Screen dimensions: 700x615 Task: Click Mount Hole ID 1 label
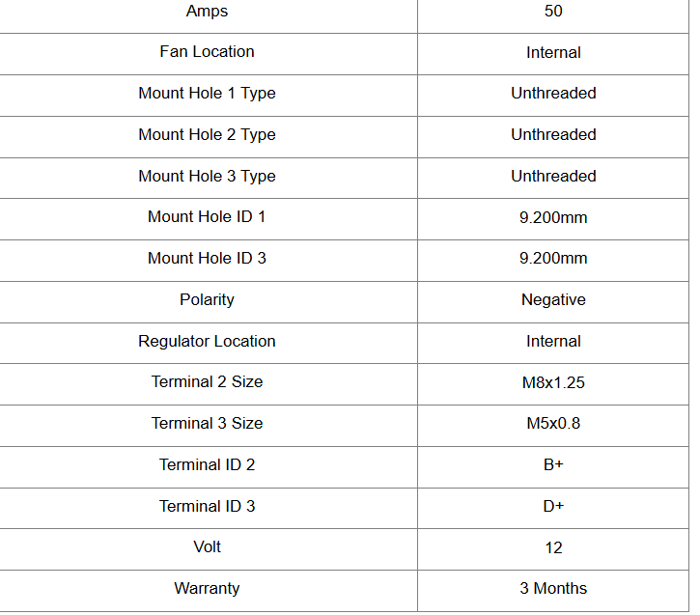coord(207,217)
